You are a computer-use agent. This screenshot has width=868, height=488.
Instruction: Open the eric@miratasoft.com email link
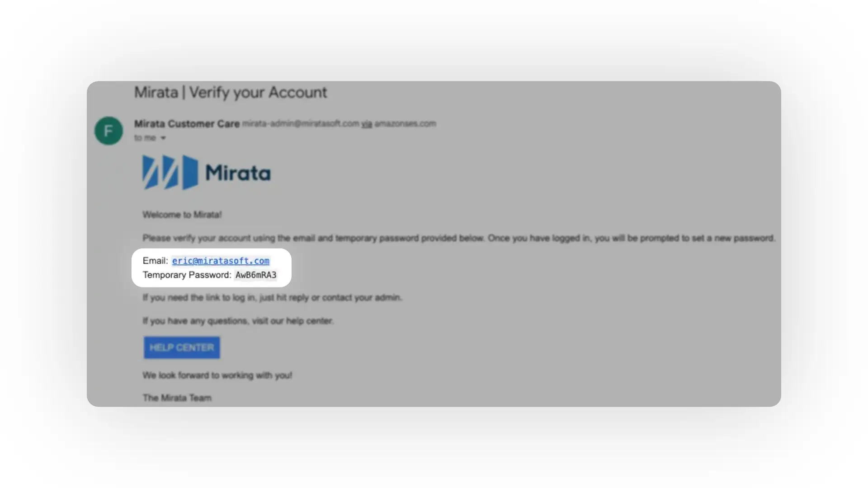pyautogui.click(x=221, y=261)
